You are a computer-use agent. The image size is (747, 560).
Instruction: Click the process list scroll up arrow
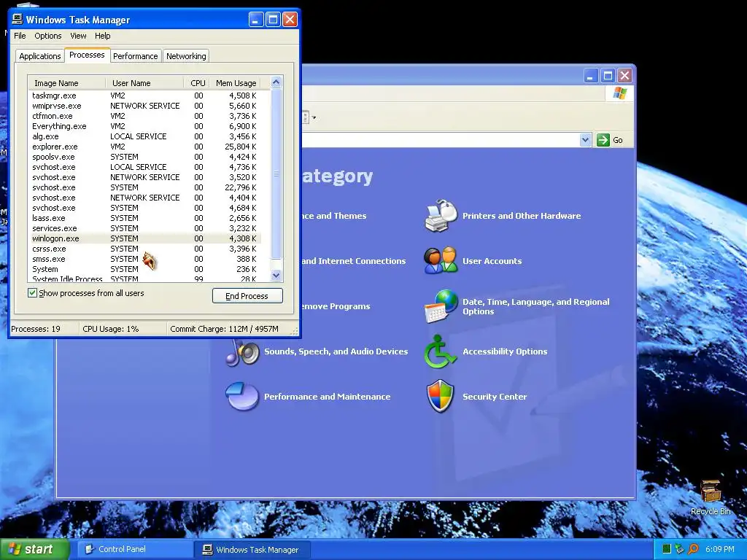pyautogui.click(x=276, y=82)
